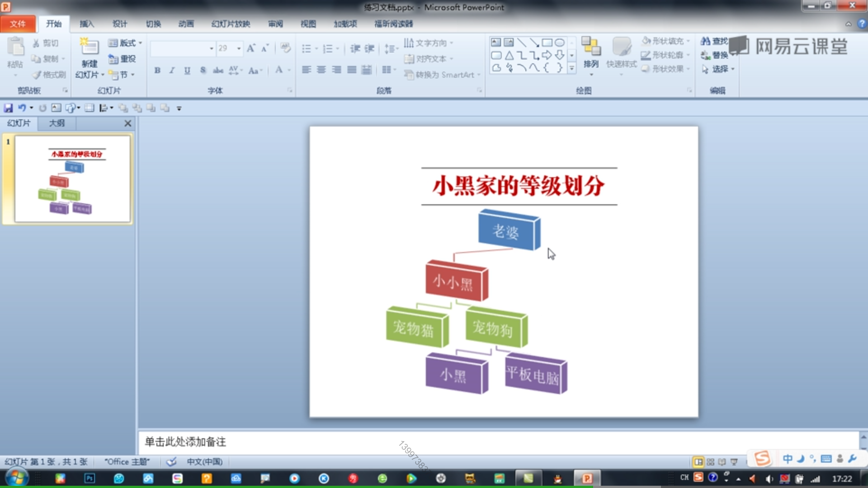This screenshot has height=488, width=868.
Task: Toggle bold formatting
Action: point(157,70)
